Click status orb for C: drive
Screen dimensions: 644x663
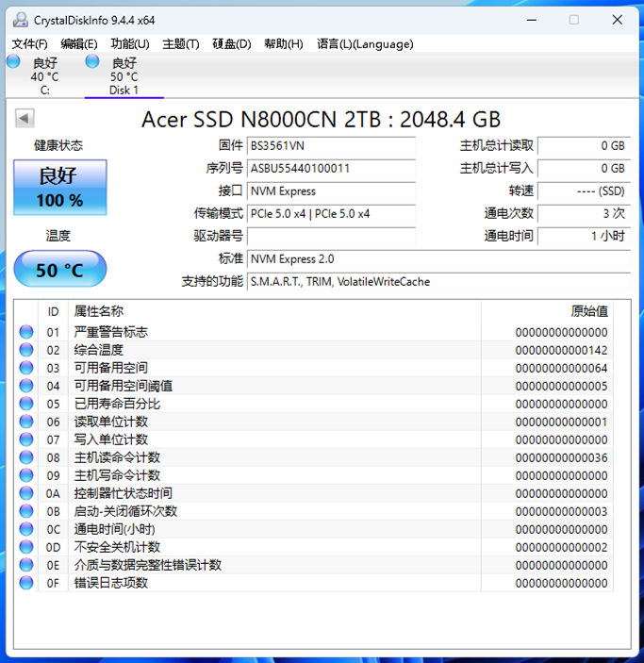tap(13, 61)
